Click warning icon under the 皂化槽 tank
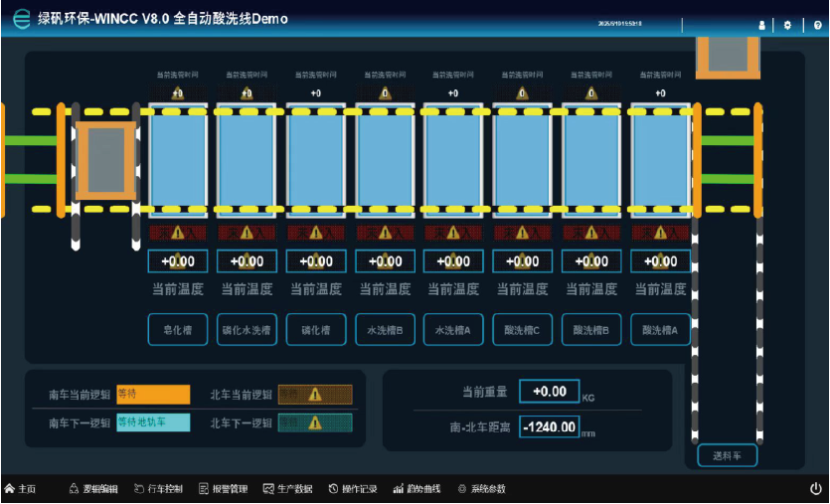The image size is (830, 504). pos(178,233)
